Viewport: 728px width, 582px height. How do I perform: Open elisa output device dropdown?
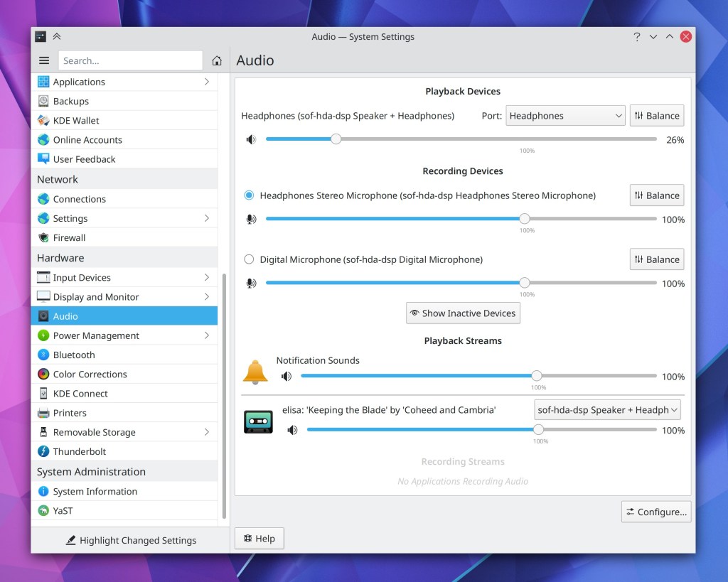pyautogui.click(x=607, y=410)
